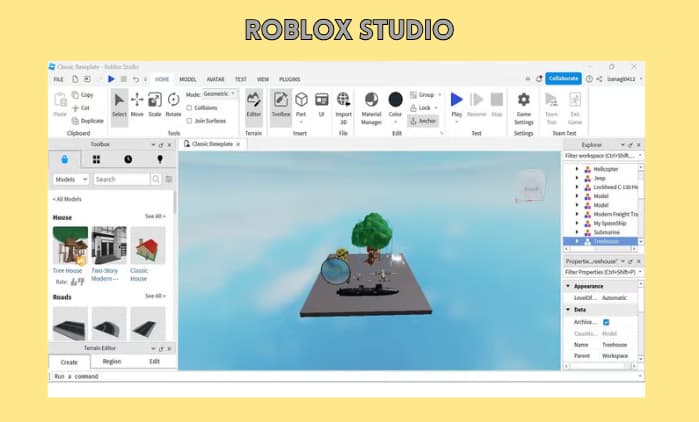Open notifications bell icon
Image resolution: width=699 pixels, height=422 pixels.
pos(539,79)
